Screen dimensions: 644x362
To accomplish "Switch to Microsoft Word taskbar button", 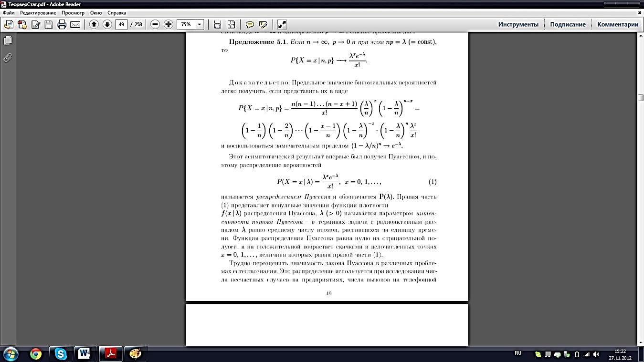I will pyautogui.click(x=85, y=354).
